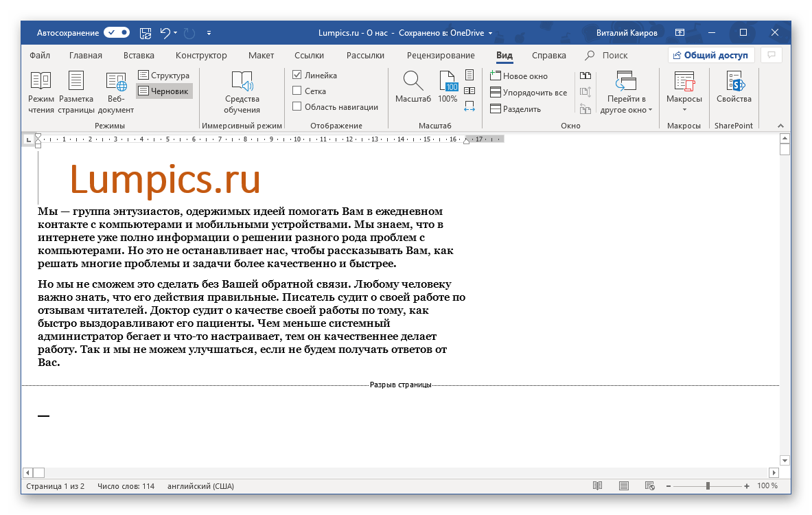
Task: Click New Window (Новое окно) button
Action: coord(519,76)
